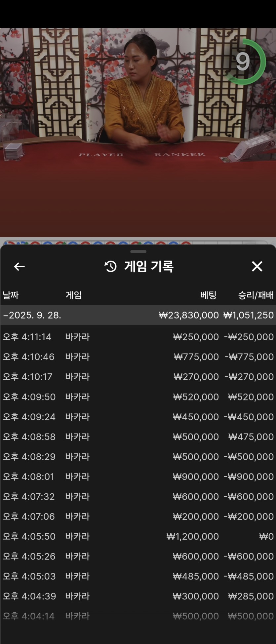Tap the panel drag handle at top
Screen dimensions: 276x644
[138, 252]
